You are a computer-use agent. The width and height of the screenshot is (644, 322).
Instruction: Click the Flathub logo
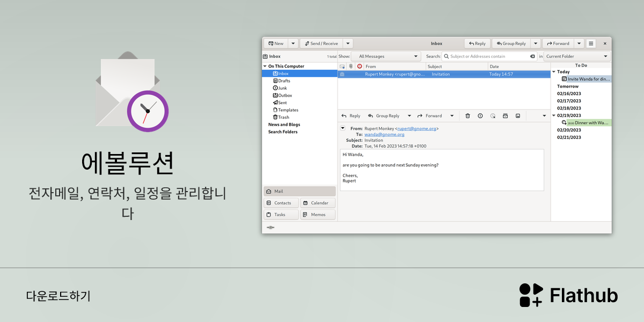tap(568, 295)
